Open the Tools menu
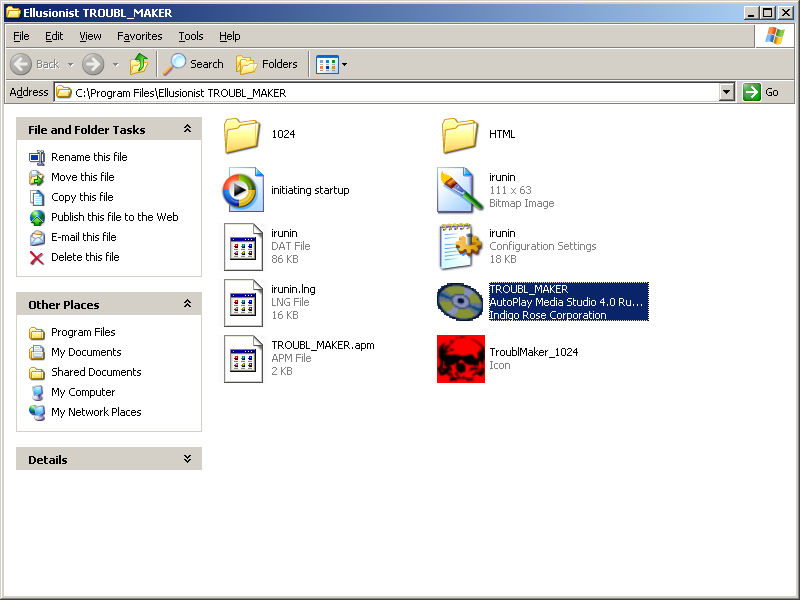The width and height of the screenshot is (800, 600). point(191,36)
